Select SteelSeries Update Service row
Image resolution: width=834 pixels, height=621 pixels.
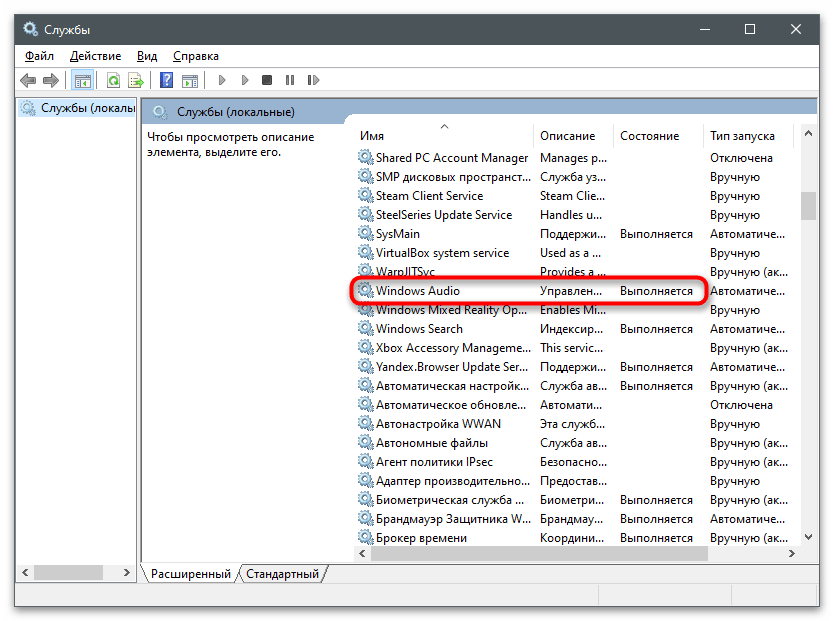574,215
